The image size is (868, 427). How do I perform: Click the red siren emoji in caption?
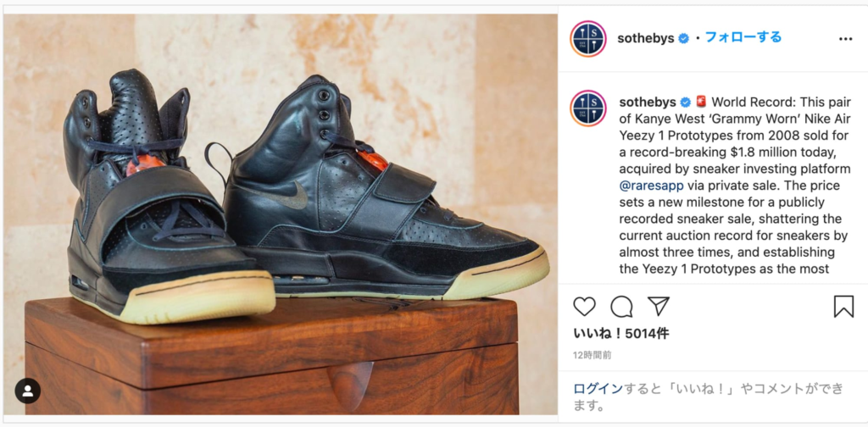701,103
